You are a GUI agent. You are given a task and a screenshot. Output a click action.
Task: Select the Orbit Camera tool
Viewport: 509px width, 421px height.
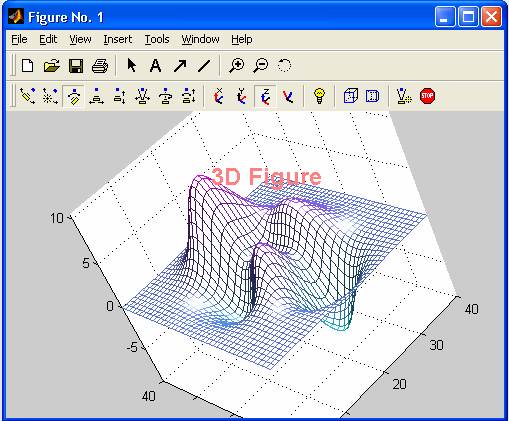[x=27, y=96]
